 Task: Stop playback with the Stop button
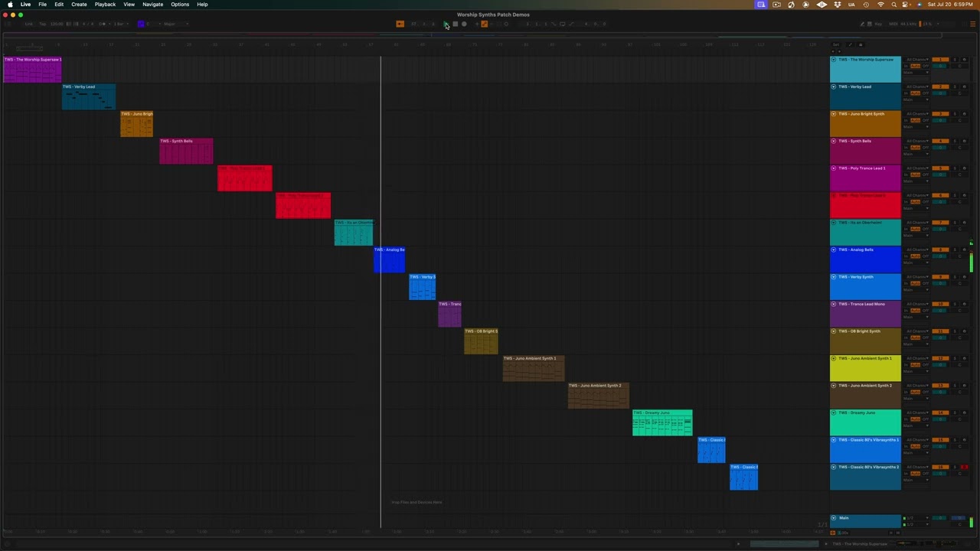click(455, 24)
